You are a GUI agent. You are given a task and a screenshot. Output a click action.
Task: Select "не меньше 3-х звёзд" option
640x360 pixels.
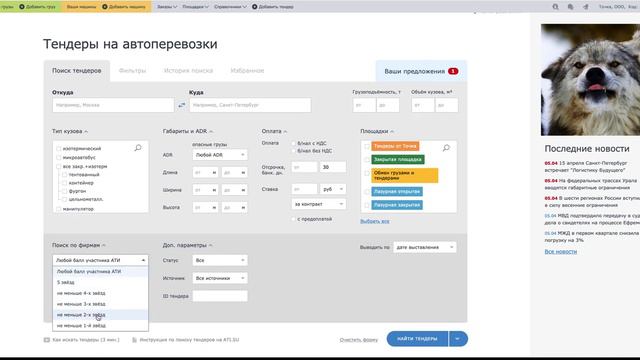pos(100,304)
